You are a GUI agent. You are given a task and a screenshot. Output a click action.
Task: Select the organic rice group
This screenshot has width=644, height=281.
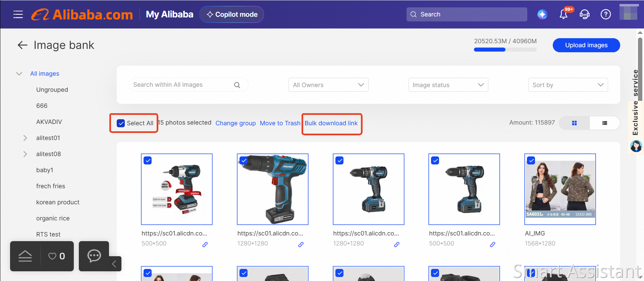click(53, 218)
